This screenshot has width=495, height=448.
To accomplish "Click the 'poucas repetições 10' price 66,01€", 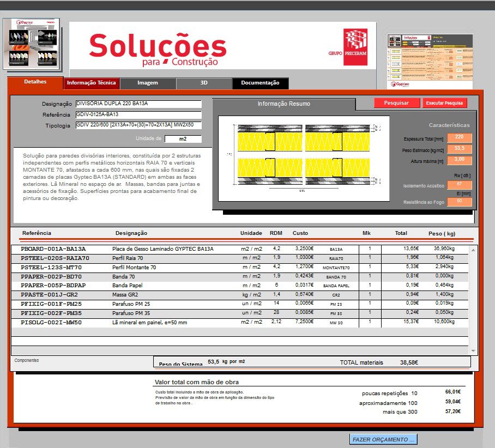I will [x=453, y=392].
